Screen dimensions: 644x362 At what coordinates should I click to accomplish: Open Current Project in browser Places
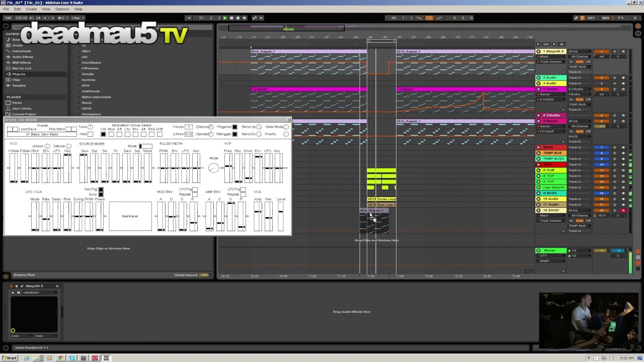pyautogui.click(x=24, y=114)
